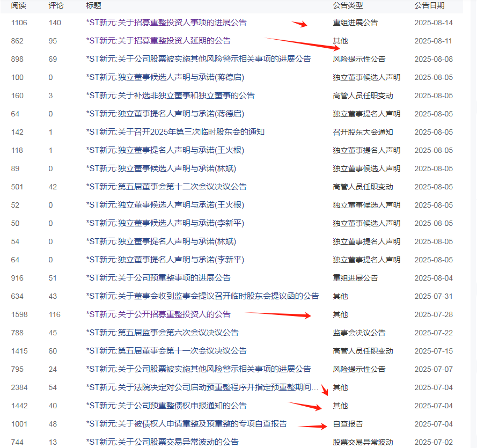
Task: Open 关于招募重整投资人延期的公告 link
Action: tap(158, 41)
